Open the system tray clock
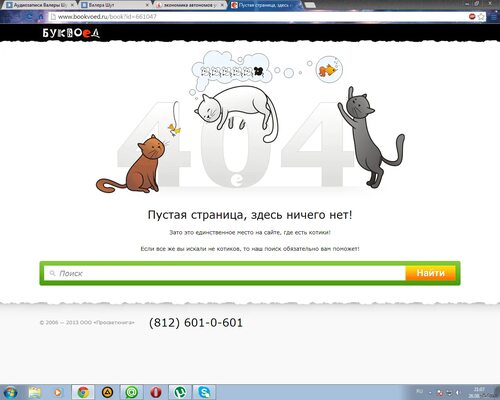 tap(480, 392)
